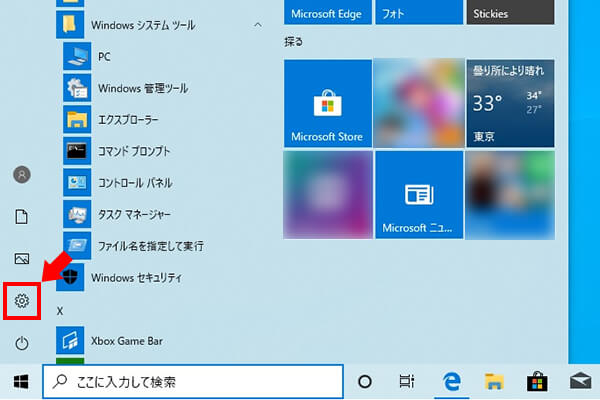Click the Microsoft ニュース tile
The width and height of the screenshot is (600, 400).
click(419, 196)
